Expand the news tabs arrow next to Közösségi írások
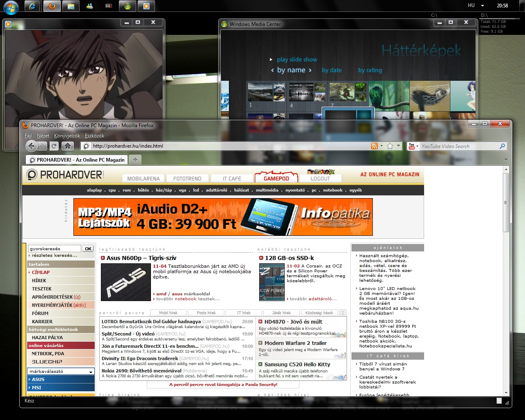 point(343,313)
